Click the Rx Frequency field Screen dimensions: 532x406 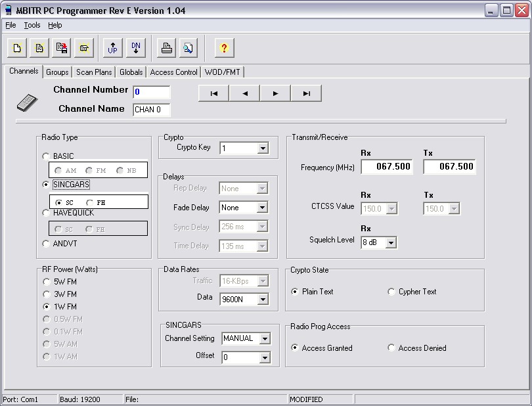pyautogui.click(x=387, y=167)
